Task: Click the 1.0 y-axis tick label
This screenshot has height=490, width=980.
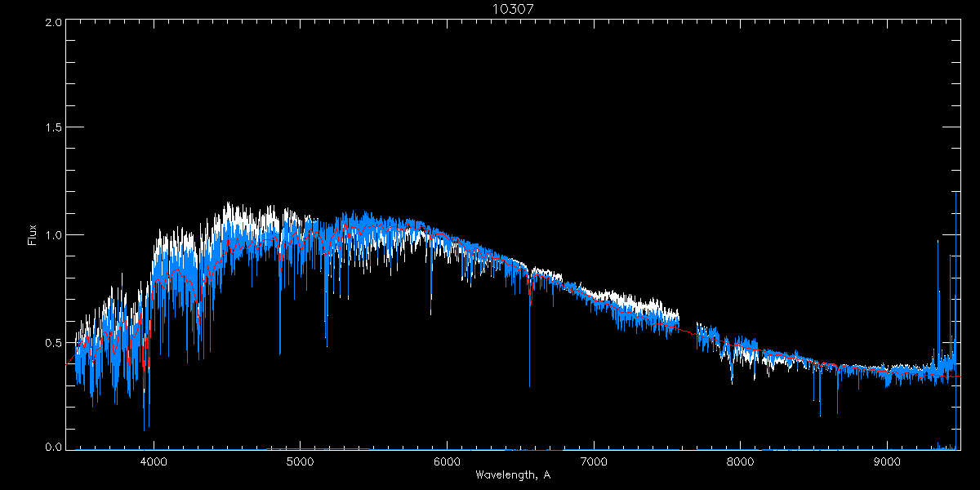Action: (52, 235)
